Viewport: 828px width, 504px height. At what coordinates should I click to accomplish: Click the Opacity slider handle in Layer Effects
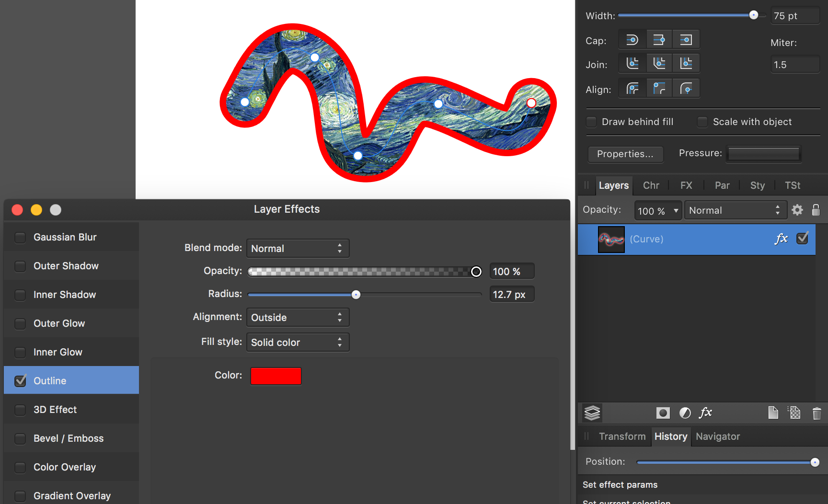(476, 272)
